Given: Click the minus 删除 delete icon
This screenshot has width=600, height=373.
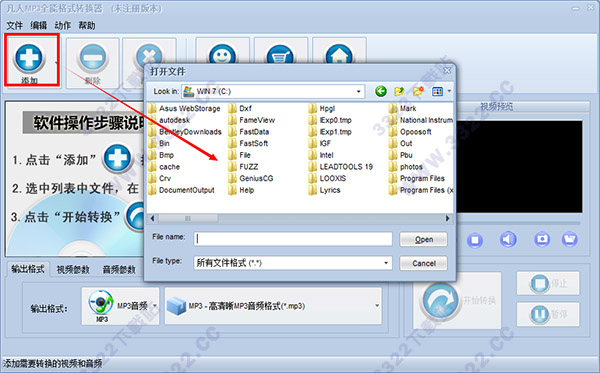Looking at the screenshot, I should coord(92,58).
